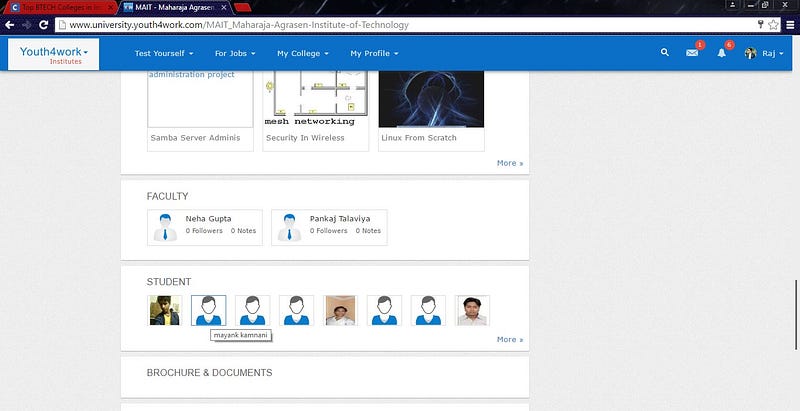Click Neha Gupta's 0 Notes text

(243, 231)
